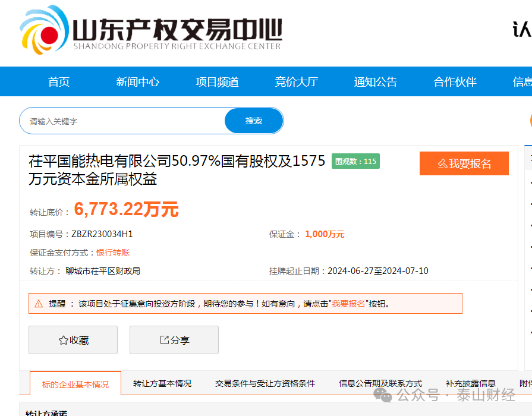Click the green 围观数：115 badge
This screenshot has width=532, height=416.
pos(355,161)
